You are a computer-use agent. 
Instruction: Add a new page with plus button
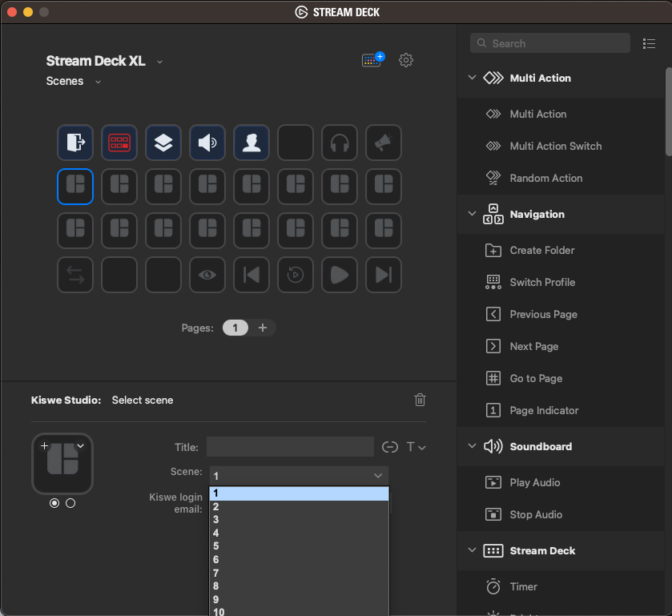(263, 328)
